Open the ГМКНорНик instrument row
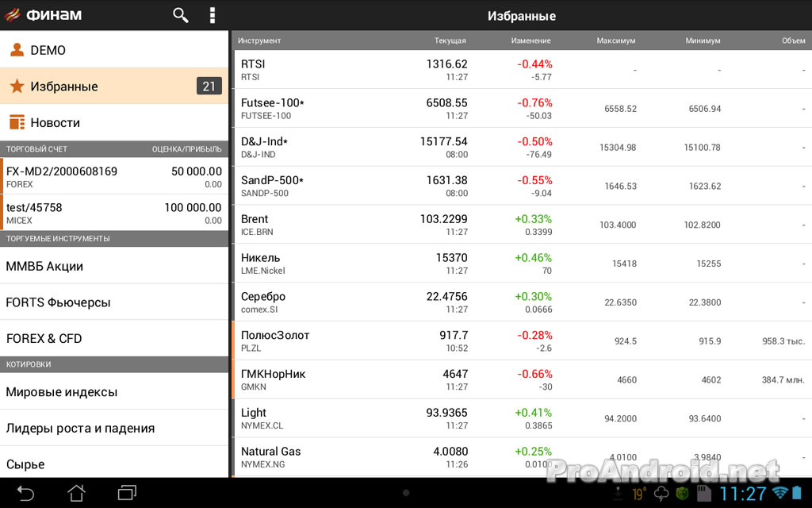 coord(522,379)
